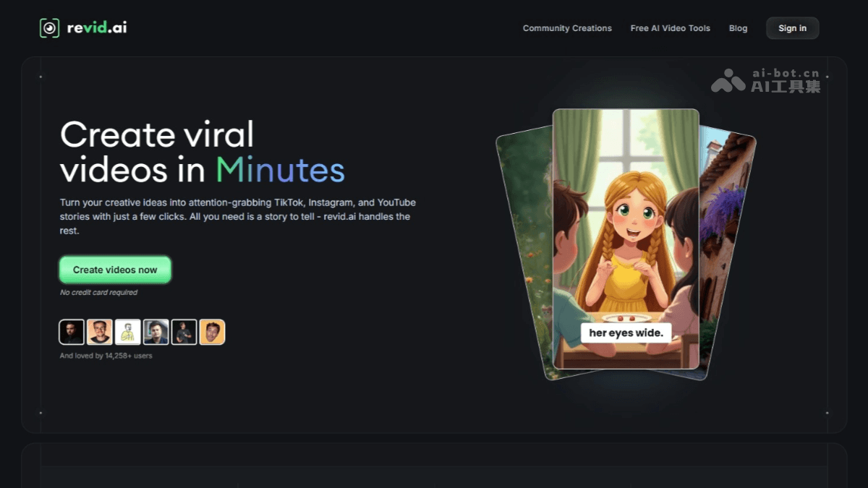868x488 pixels.
Task: Go to Free AI Video Tools
Action: (670, 28)
